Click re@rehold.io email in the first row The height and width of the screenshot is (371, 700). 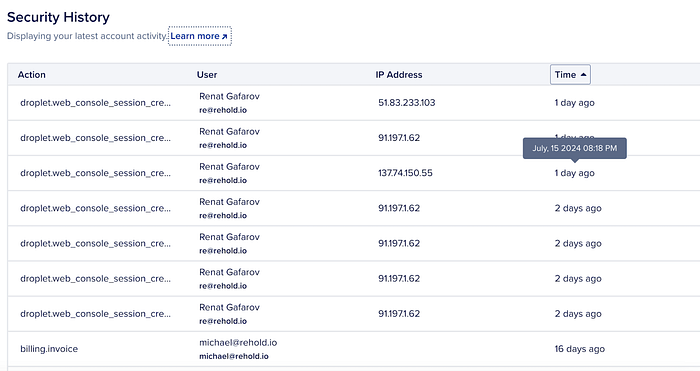click(223, 110)
